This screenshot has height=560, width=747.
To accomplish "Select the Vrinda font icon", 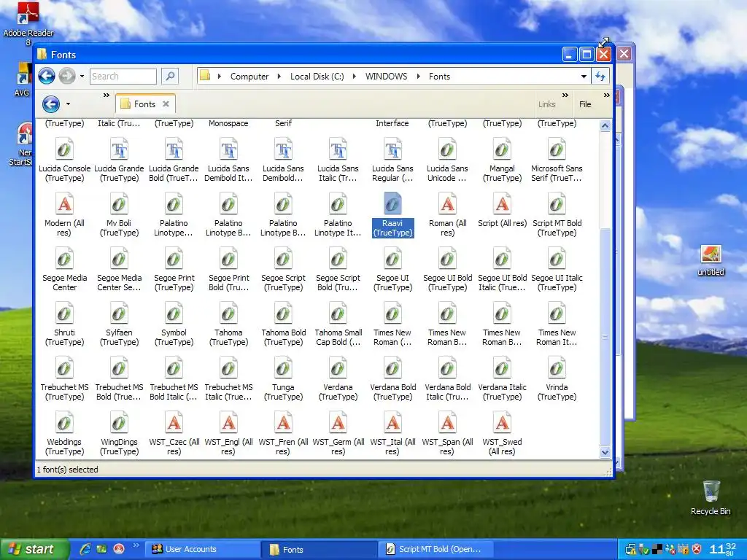I will [557, 368].
